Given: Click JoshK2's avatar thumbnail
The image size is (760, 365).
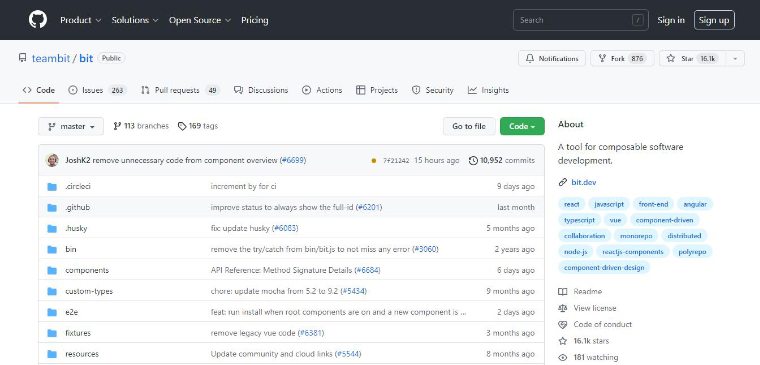Looking at the screenshot, I should click(x=52, y=160).
